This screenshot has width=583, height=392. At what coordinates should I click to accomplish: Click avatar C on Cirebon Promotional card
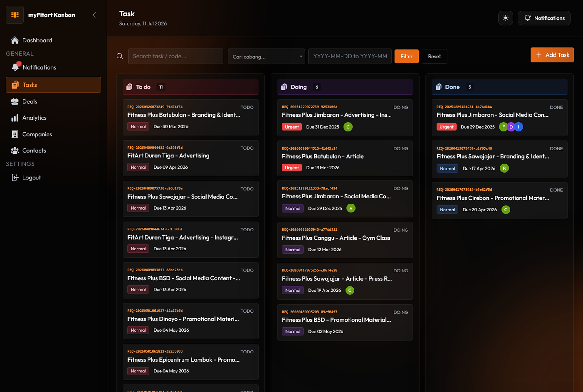(x=506, y=210)
